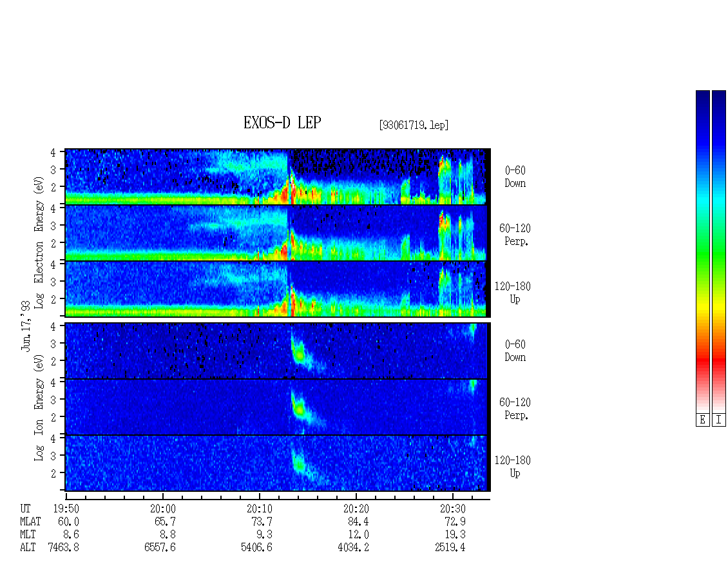Select the MLT value 19.3
The height and width of the screenshot is (564, 728).
click(455, 535)
